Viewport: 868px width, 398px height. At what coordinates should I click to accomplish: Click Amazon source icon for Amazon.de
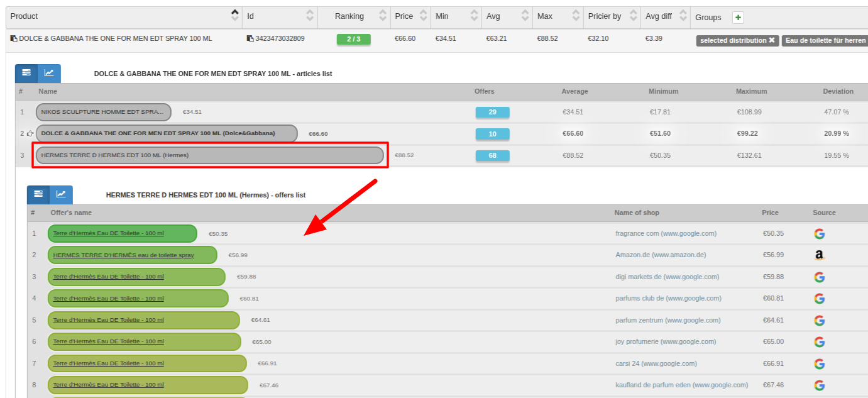coord(819,255)
